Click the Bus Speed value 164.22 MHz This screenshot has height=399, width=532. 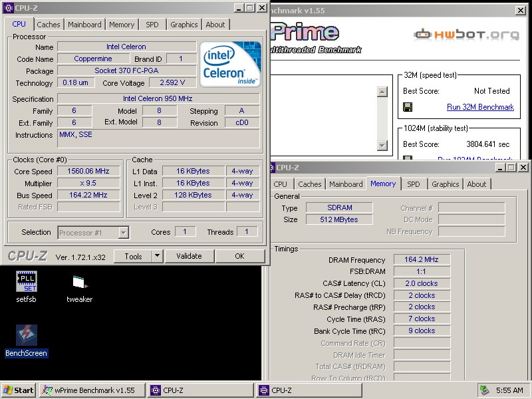click(x=88, y=195)
